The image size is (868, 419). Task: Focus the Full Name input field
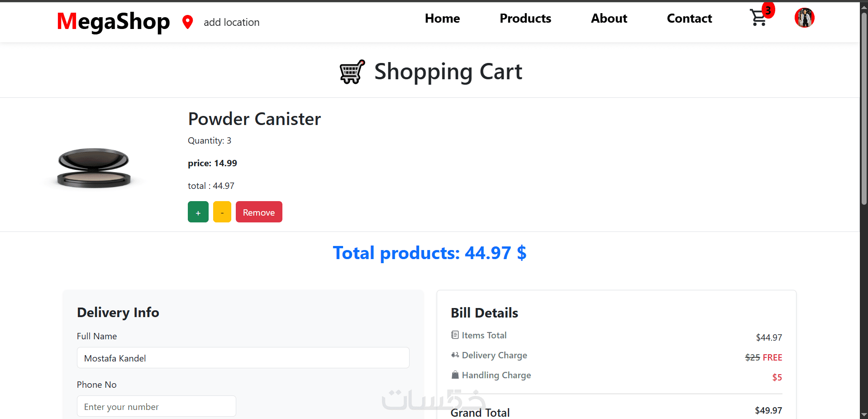pos(243,358)
